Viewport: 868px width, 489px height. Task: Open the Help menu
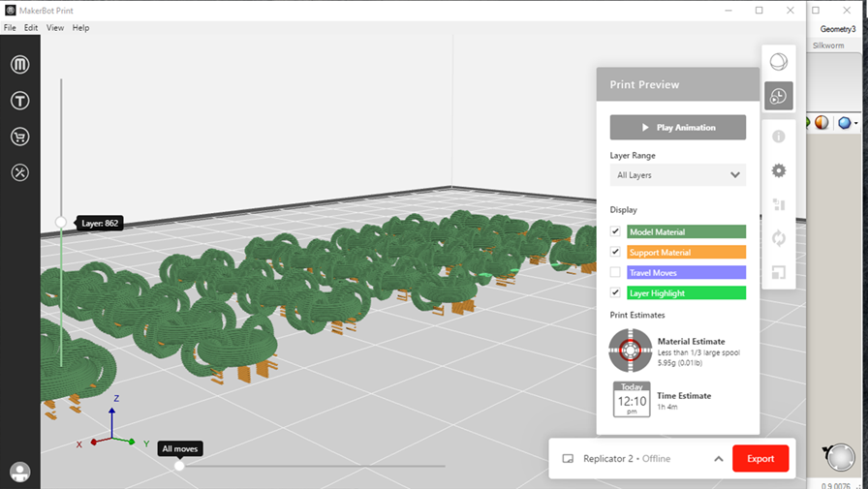tap(80, 28)
